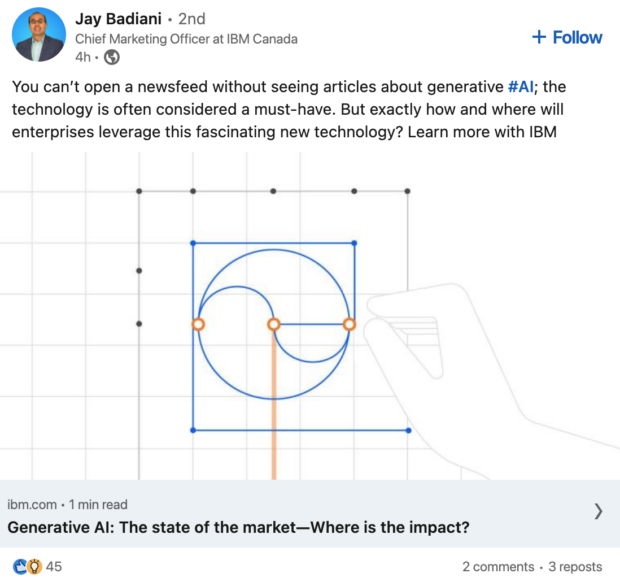Image resolution: width=620 pixels, height=582 pixels.
Task: Select the Chief Marketing Officer headline text
Action: click(186, 38)
